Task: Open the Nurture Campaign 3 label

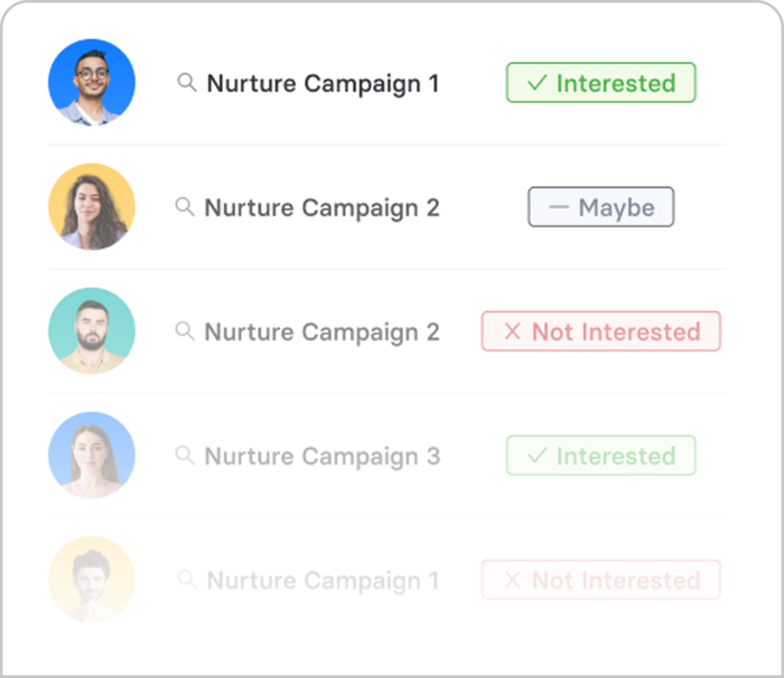Action: (x=322, y=456)
